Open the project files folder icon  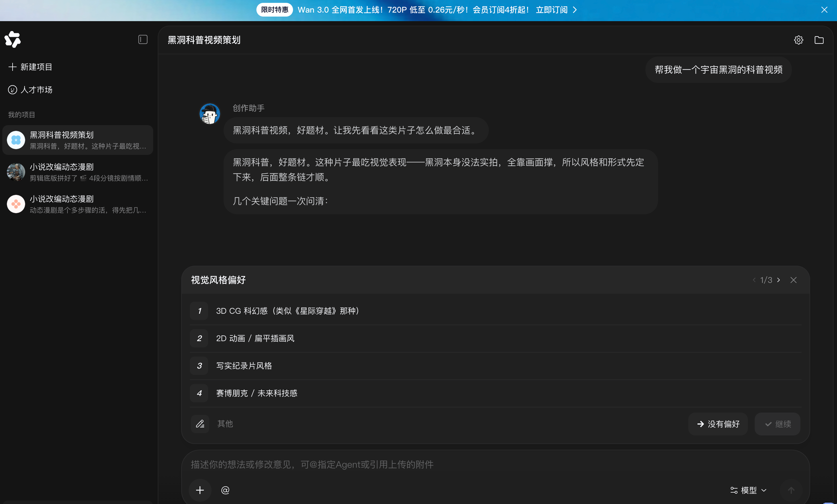coord(819,40)
